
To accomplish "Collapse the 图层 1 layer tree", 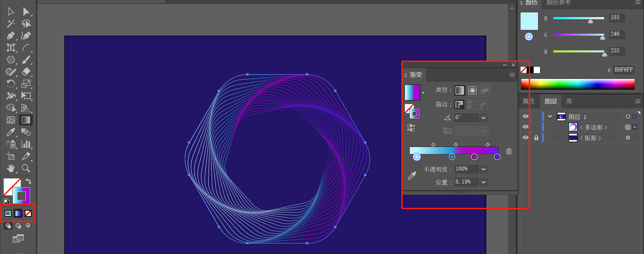I will (x=550, y=116).
